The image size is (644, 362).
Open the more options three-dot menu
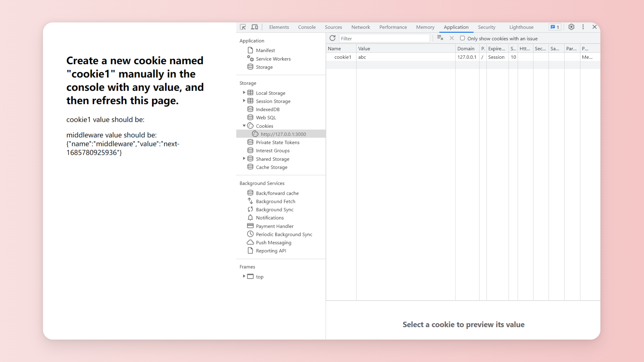coord(583,27)
